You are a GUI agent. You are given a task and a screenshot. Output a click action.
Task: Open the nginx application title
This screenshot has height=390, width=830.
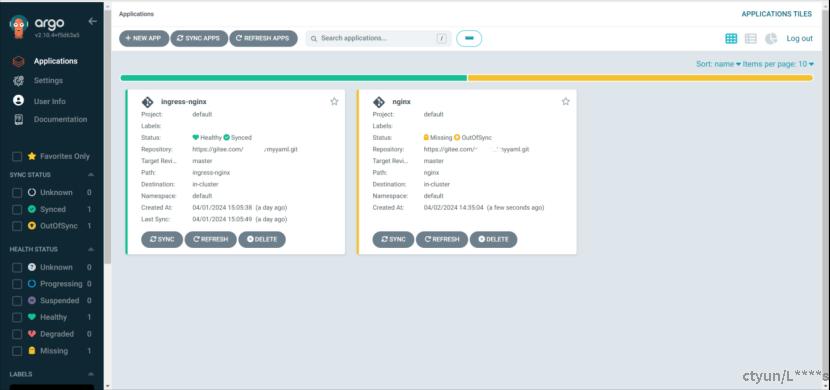402,102
